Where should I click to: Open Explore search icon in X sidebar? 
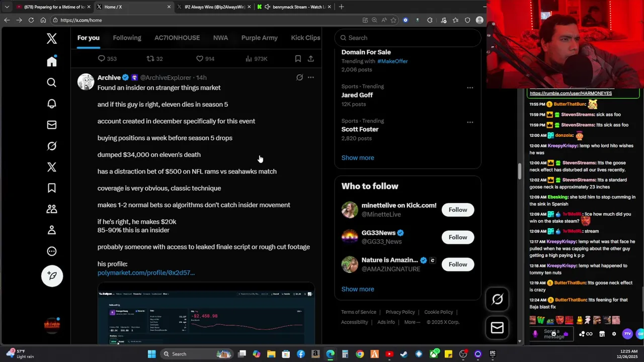pyautogui.click(x=52, y=82)
